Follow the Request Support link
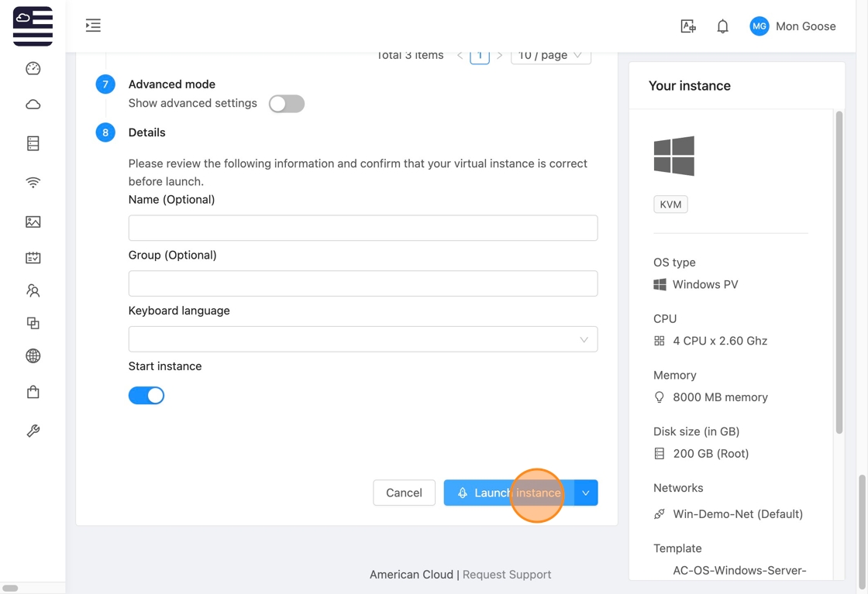The image size is (868, 594). click(507, 575)
